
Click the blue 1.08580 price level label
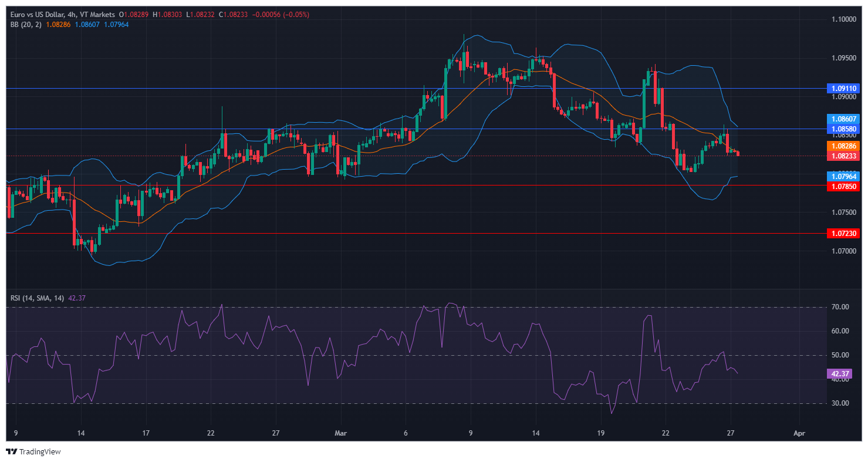coord(843,128)
